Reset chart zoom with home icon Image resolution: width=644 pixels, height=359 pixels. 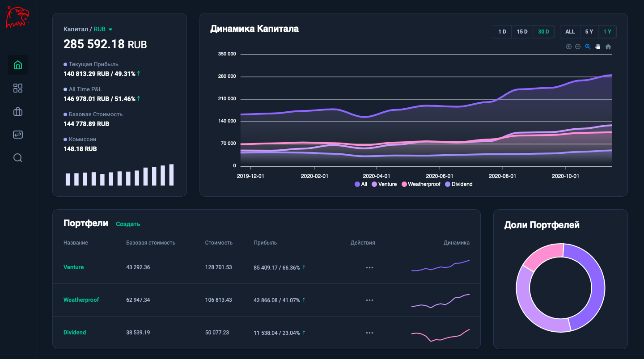pyautogui.click(x=608, y=46)
